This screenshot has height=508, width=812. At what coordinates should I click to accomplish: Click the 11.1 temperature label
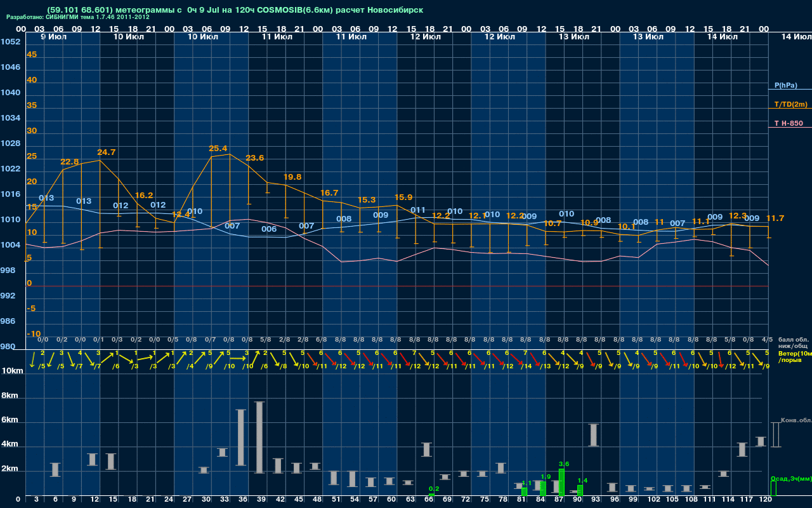tap(701, 222)
